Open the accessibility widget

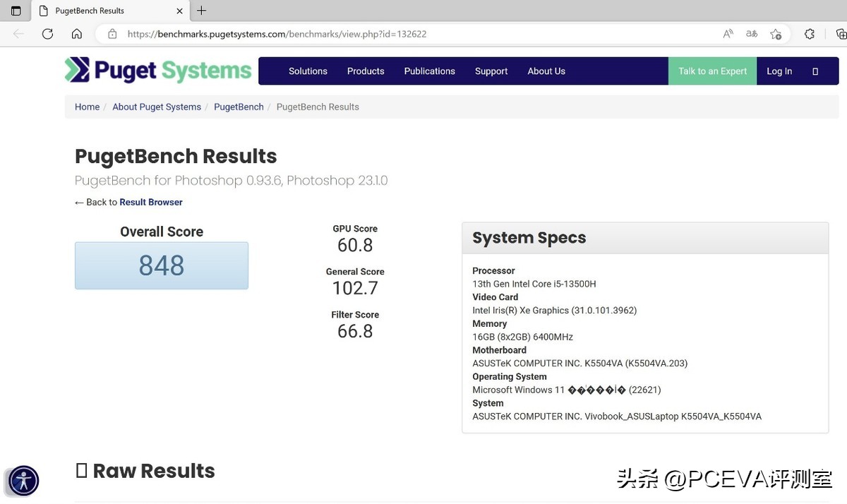tap(23, 481)
